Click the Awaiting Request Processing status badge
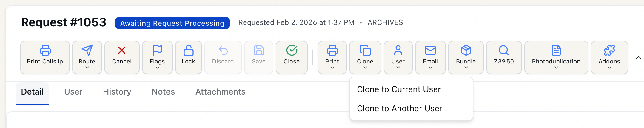 tap(172, 23)
